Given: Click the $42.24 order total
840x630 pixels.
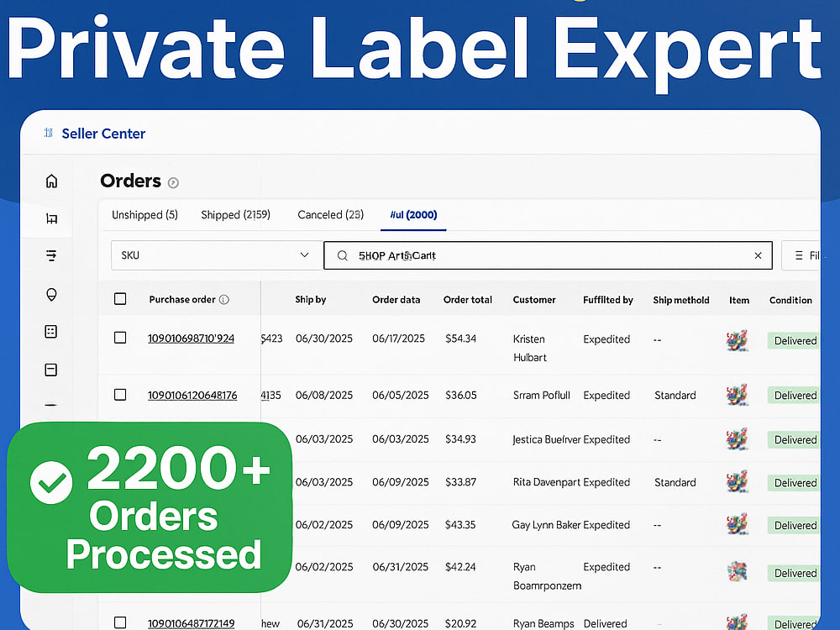Looking at the screenshot, I should 460,567.
